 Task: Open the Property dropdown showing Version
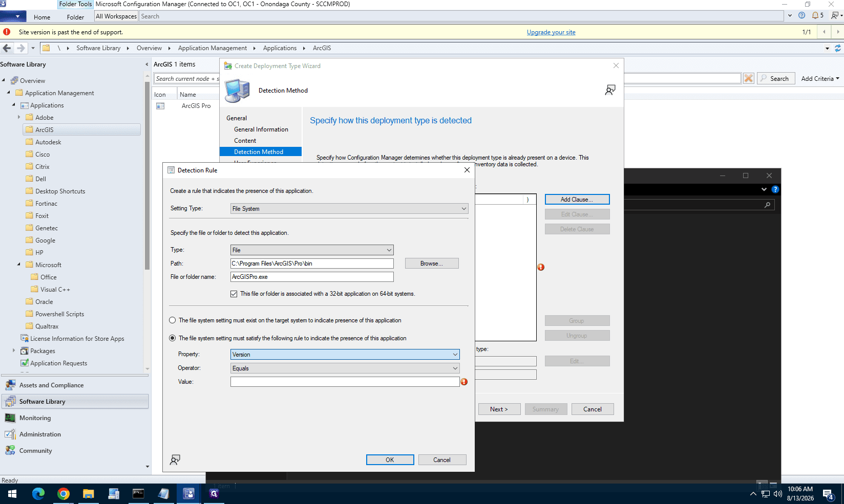tap(345, 355)
